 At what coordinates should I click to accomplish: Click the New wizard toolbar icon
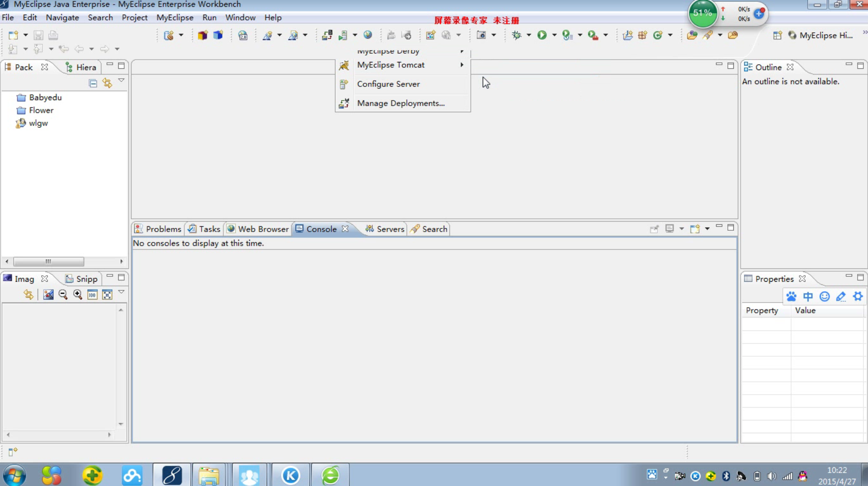tap(13, 35)
